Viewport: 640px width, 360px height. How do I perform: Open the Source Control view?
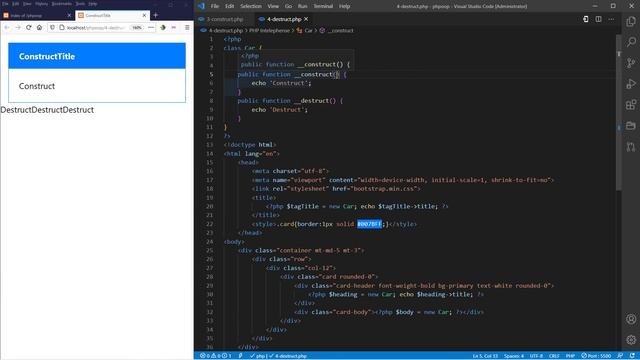[631, 63]
